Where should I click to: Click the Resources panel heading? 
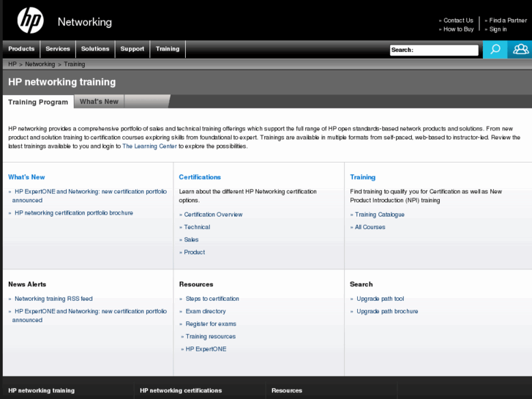(196, 284)
